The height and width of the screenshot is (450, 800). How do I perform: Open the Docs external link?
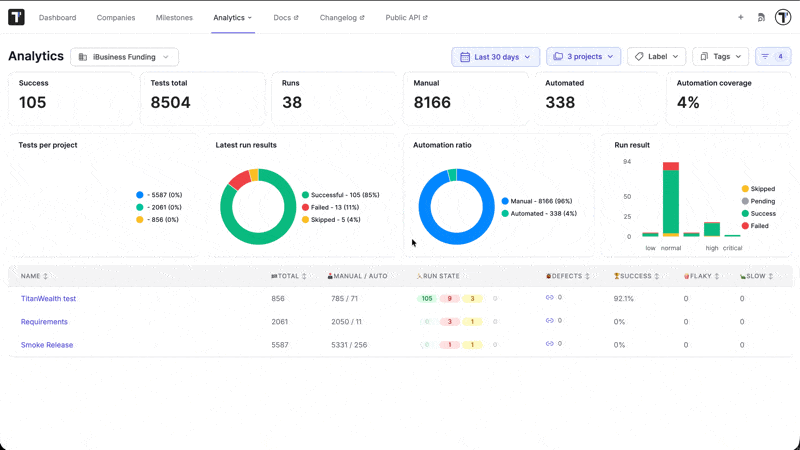coord(286,17)
